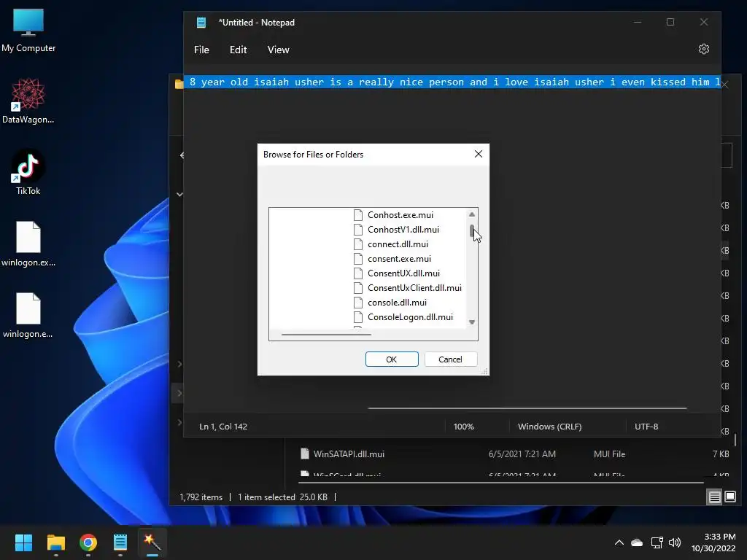Select consent.exe.mui in the tree

coord(399,259)
